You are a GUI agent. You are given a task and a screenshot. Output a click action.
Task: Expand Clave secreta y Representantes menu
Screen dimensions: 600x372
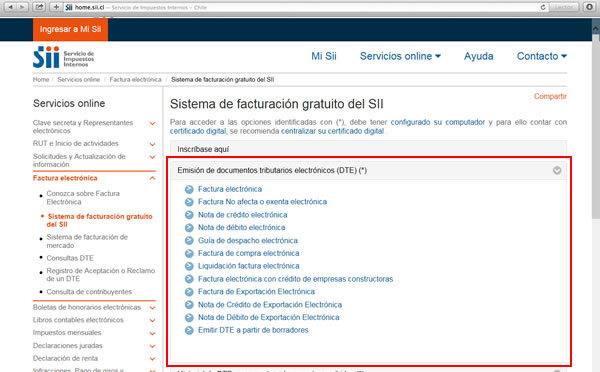[x=152, y=123]
